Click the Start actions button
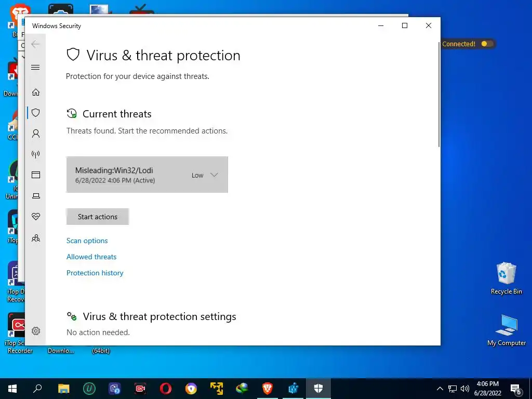The height and width of the screenshot is (399, 532). click(97, 217)
